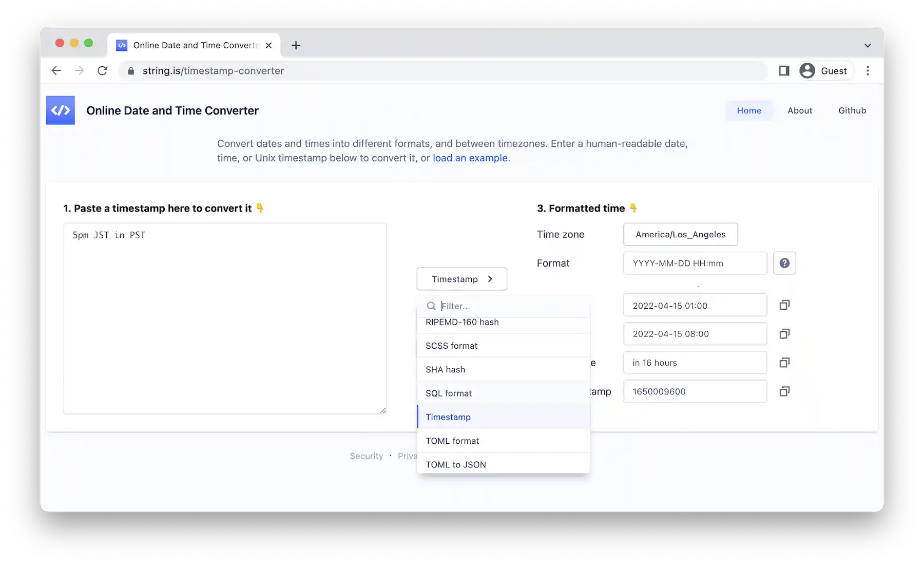Open format help via question mark icon
The height and width of the screenshot is (565, 924).
coord(784,263)
